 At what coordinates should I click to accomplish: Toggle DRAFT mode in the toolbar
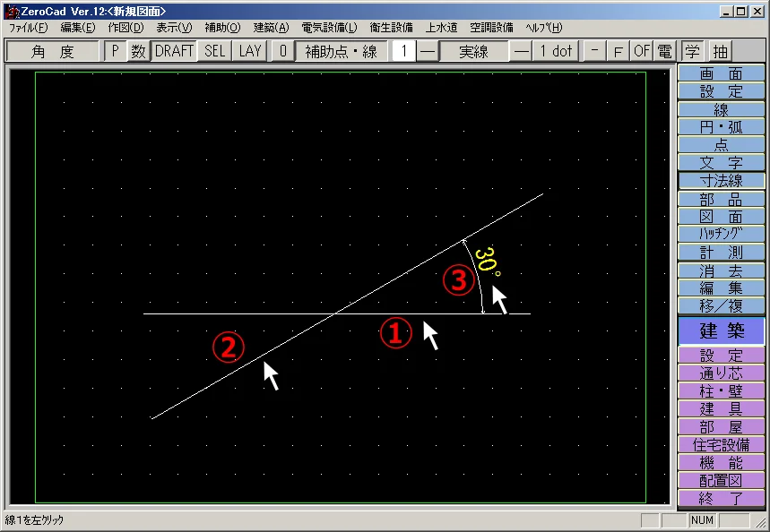point(174,51)
